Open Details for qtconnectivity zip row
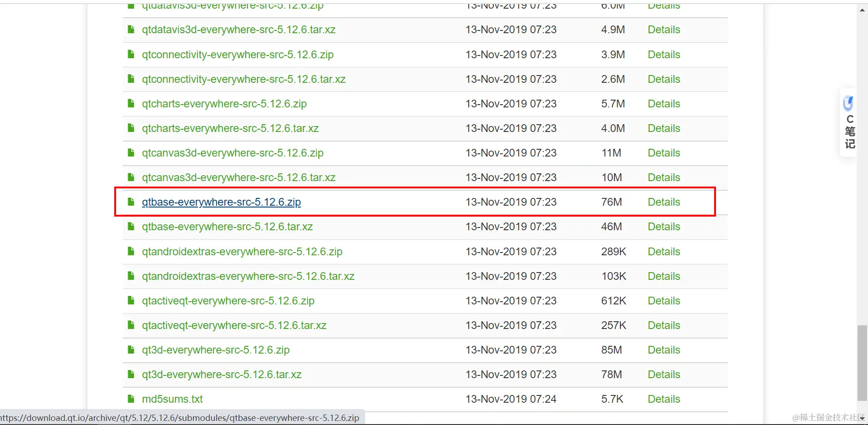Image resolution: width=868 pixels, height=425 pixels. tap(664, 55)
